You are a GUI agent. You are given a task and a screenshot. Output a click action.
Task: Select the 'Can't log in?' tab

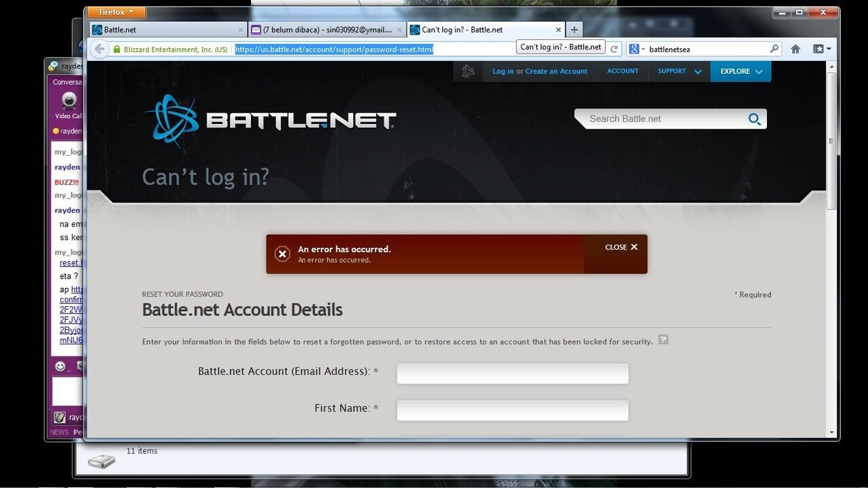coord(486,30)
